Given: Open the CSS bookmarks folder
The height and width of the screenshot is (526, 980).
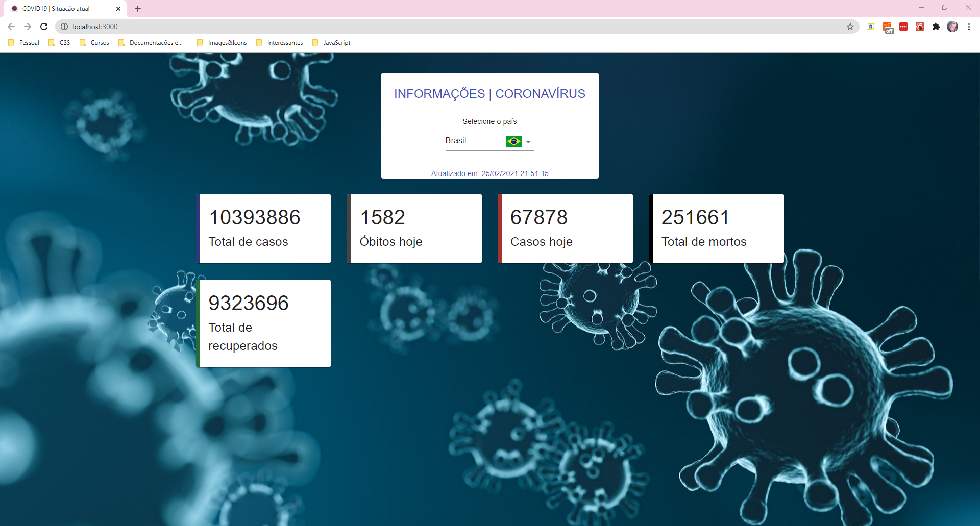Looking at the screenshot, I should click(x=59, y=43).
